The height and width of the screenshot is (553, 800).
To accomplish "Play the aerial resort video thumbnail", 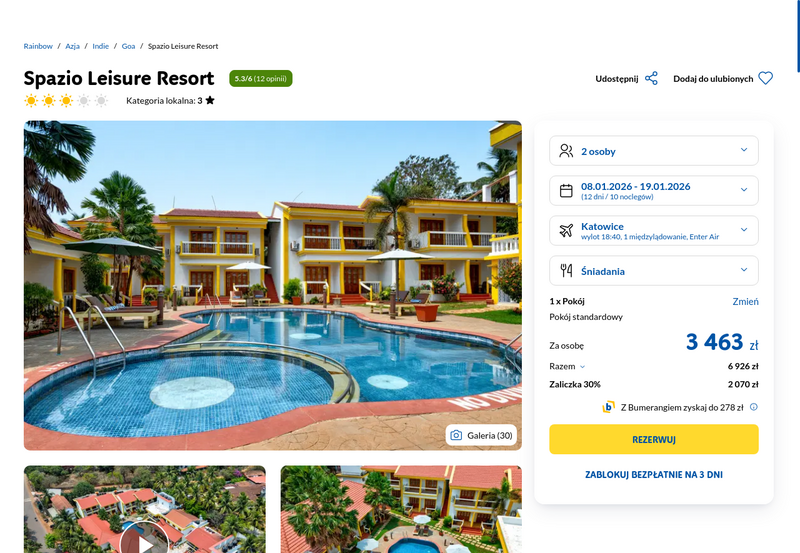I will pos(144,541).
